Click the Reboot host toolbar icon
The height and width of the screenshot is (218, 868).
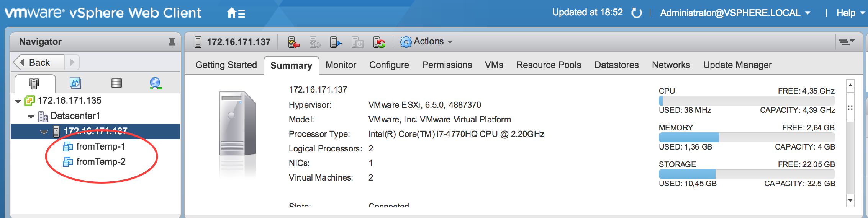coord(379,42)
